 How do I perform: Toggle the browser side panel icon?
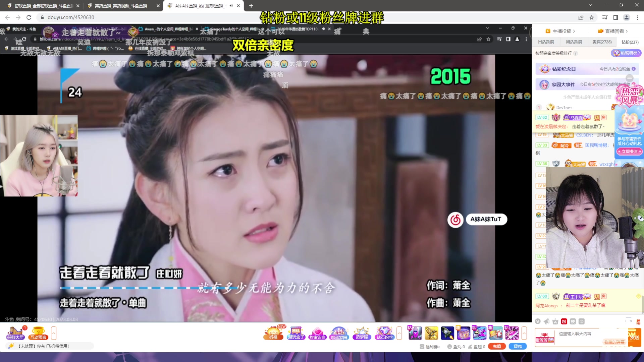coord(616,17)
